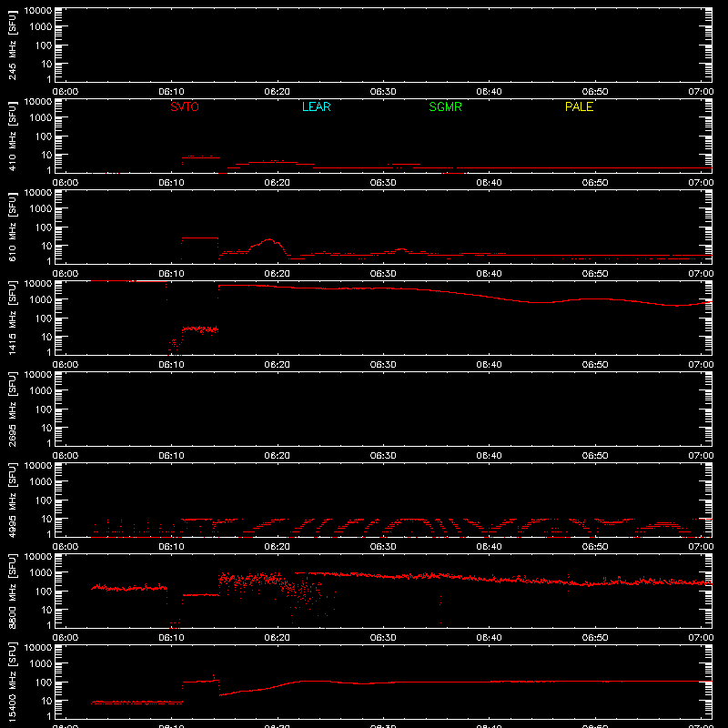This screenshot has width=728, height=728.
Task: Click the 06:20 time label of the 610 MHz panel
Action: [x=278, y=274]
